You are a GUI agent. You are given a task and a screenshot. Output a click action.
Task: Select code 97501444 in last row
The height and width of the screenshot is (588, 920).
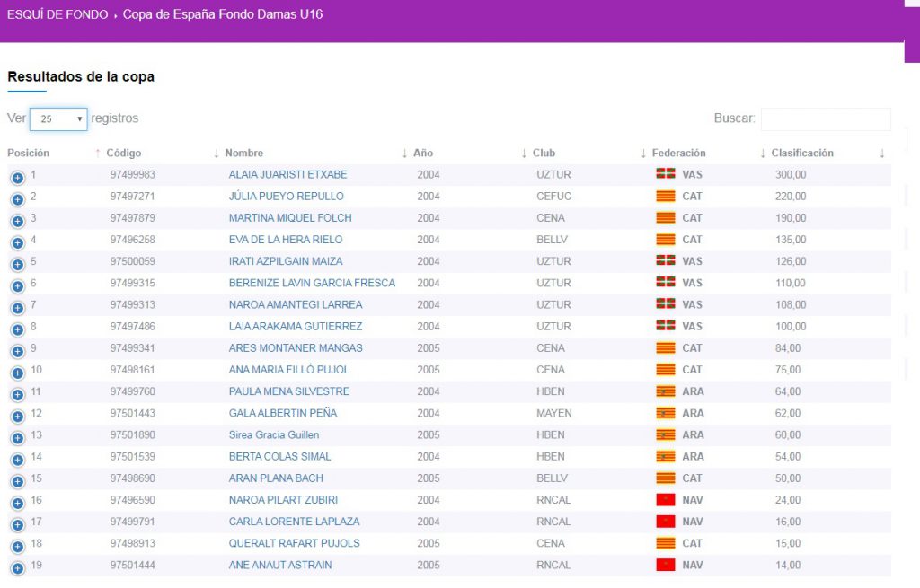[133, 565]
